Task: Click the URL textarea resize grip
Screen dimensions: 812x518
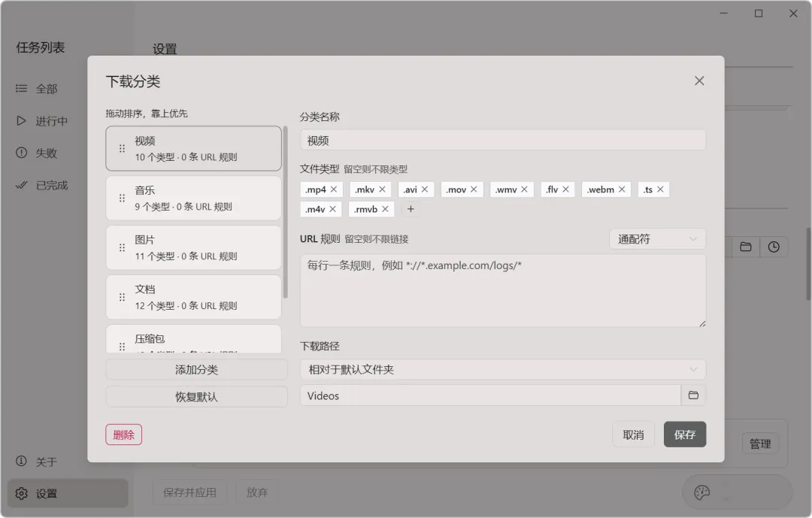Action: (702, 324)
